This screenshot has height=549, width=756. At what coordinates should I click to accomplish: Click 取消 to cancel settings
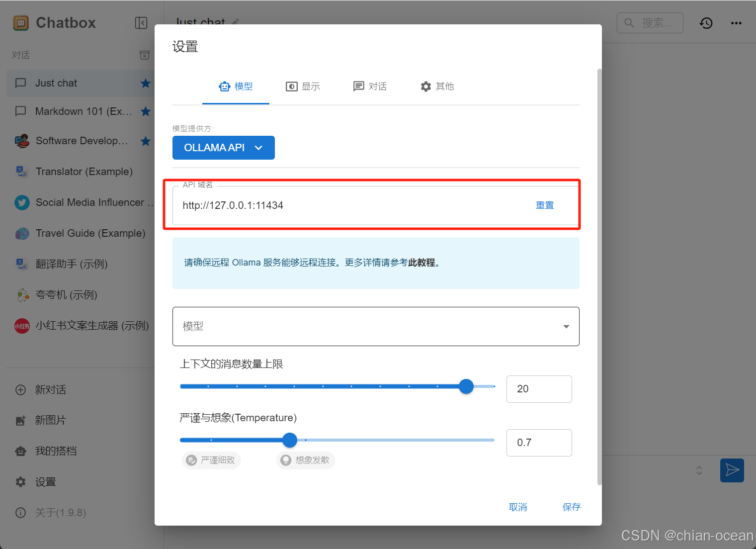pos(518,507)
